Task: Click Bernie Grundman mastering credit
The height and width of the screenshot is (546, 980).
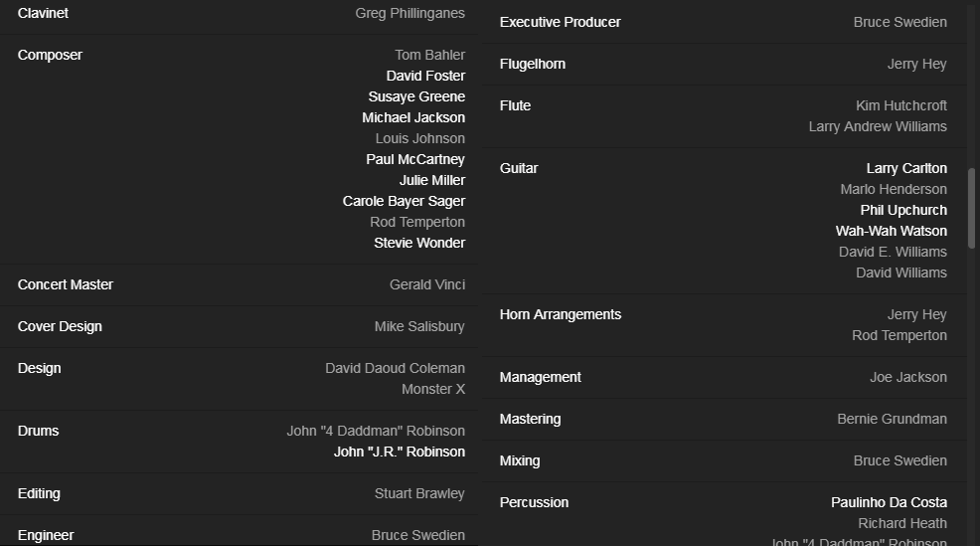Action: (892, 419)
